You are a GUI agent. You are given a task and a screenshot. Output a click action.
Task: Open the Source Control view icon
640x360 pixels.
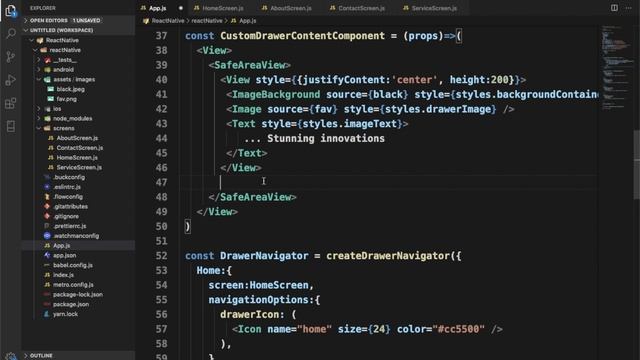11,57
